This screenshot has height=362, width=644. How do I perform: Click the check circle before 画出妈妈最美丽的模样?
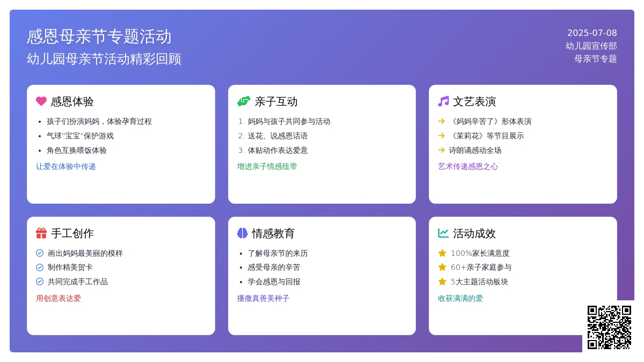(40, 253)
